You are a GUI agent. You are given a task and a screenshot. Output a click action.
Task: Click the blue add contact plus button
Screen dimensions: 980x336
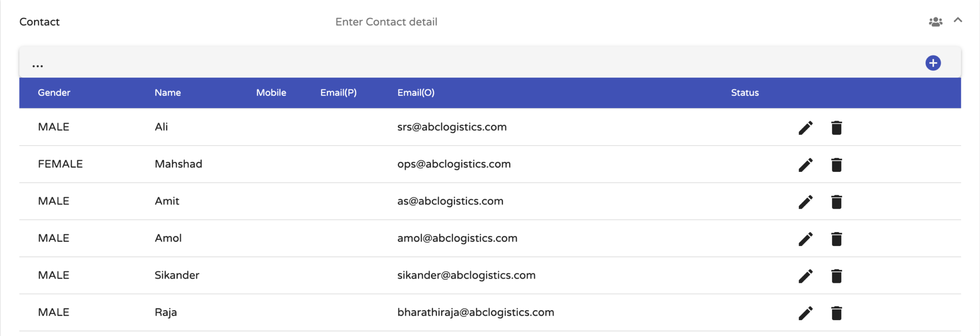[933, 63]
